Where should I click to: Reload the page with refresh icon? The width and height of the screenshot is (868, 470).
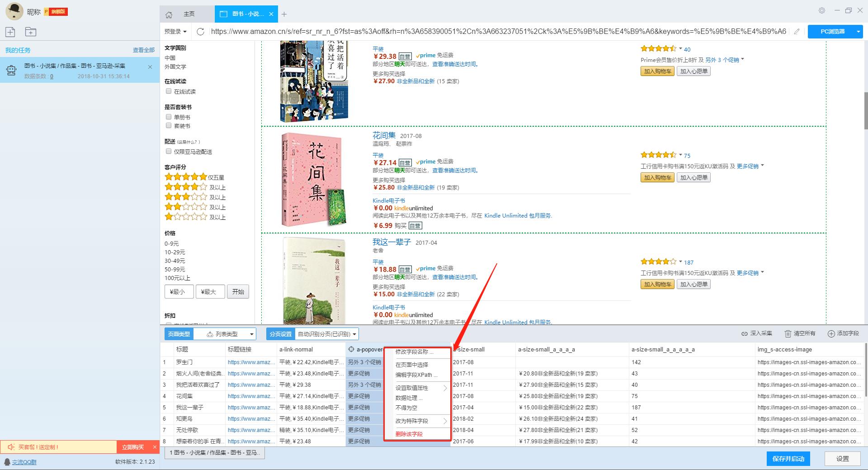coord(201,31)
